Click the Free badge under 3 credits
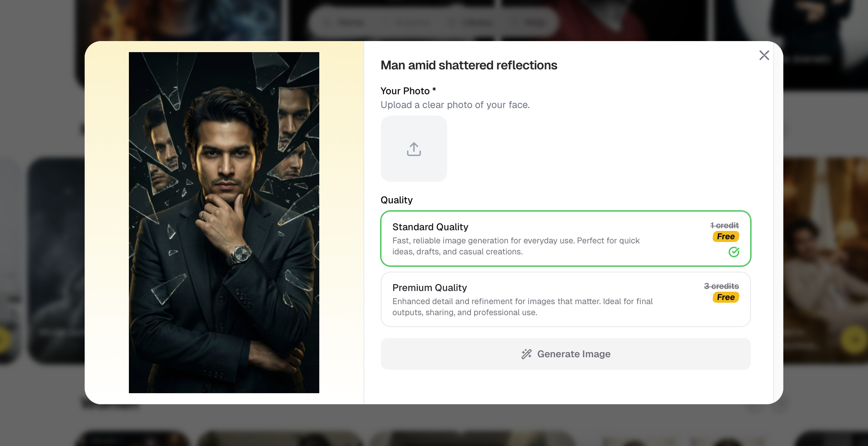Screen dimensions: 868x446 [725, 297]
